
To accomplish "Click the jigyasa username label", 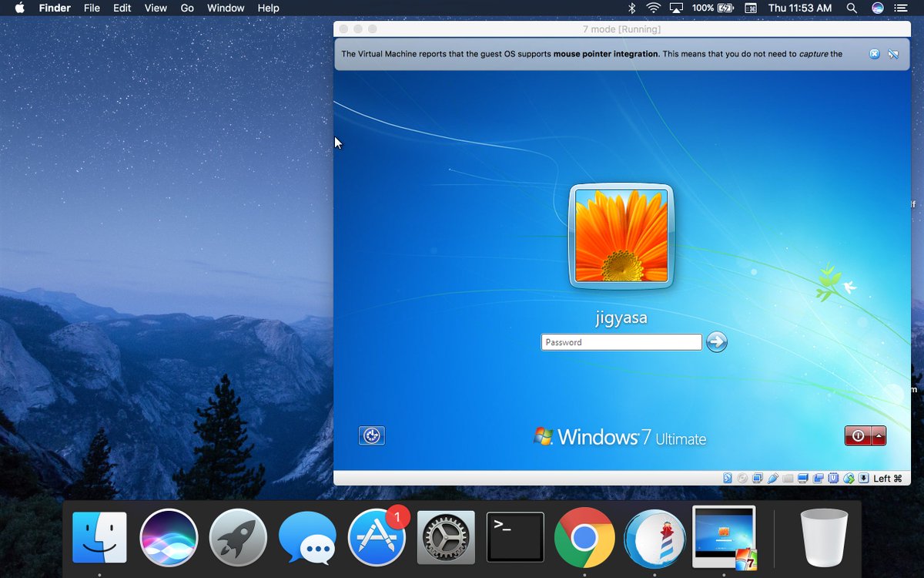I will [x=621, y=318].
